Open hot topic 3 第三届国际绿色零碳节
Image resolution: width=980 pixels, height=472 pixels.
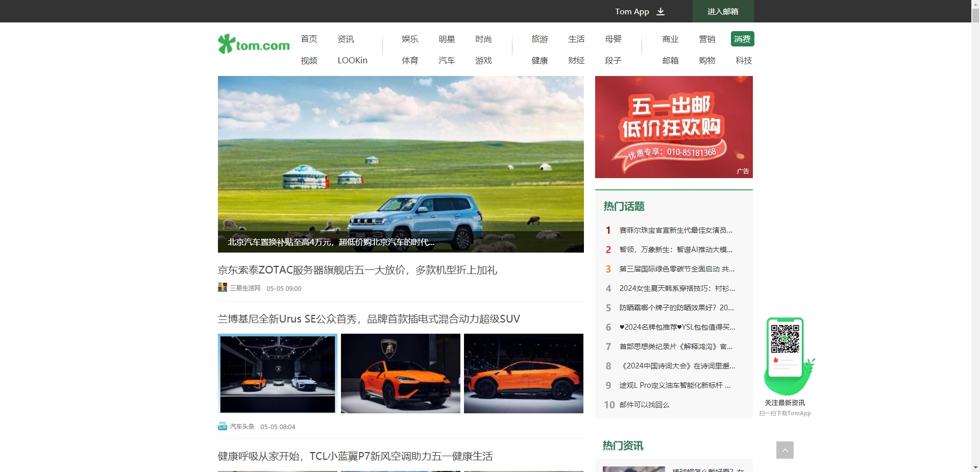[x=677, y=269]
